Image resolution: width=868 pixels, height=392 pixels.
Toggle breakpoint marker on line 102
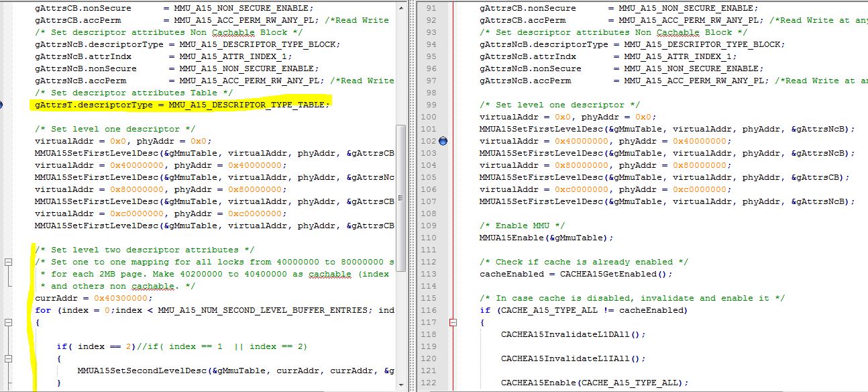pos(443,141)
